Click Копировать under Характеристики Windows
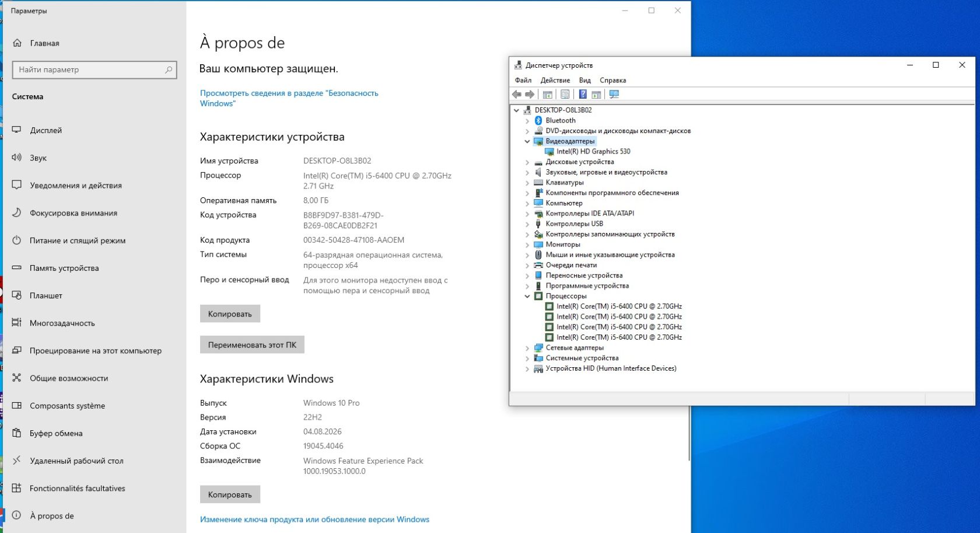The width and height of the screenshot is (980, 533). tap(230, 494)
